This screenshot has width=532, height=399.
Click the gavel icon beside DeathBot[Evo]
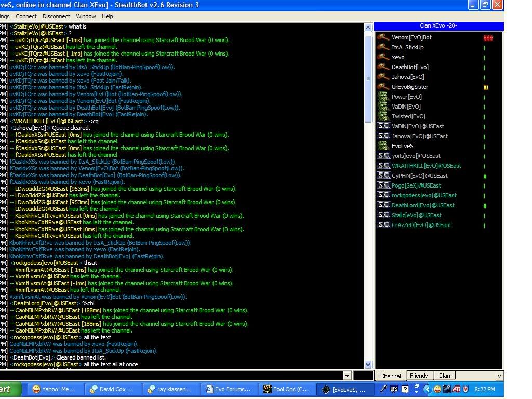(x=383, y=67)
